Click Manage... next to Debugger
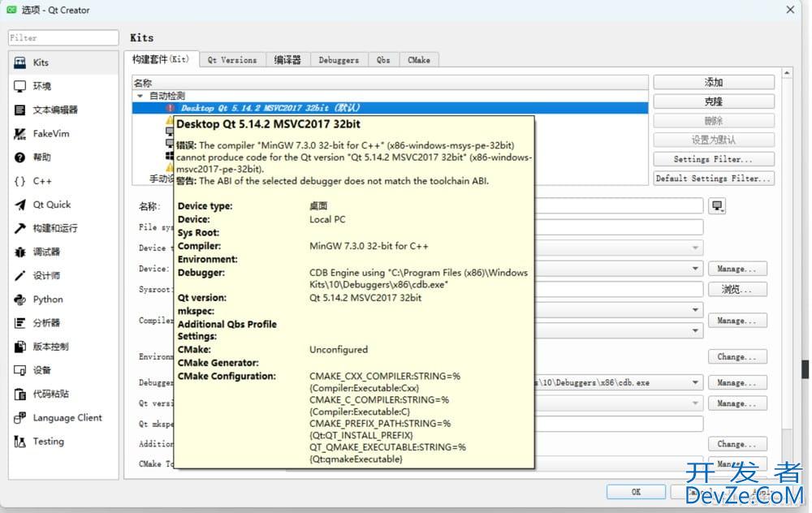Viewport: 812px width, 513px height. coord(737,382)
